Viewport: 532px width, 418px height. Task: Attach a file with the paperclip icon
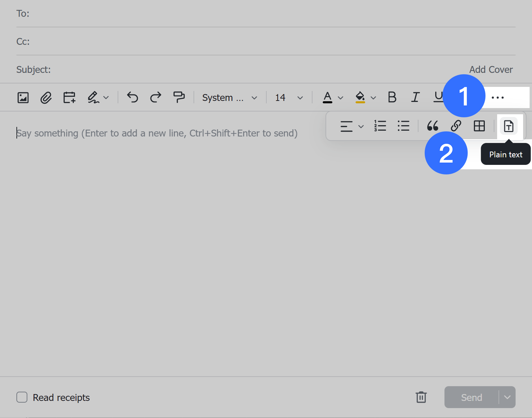pyautogui.click(x=46, y=98)
